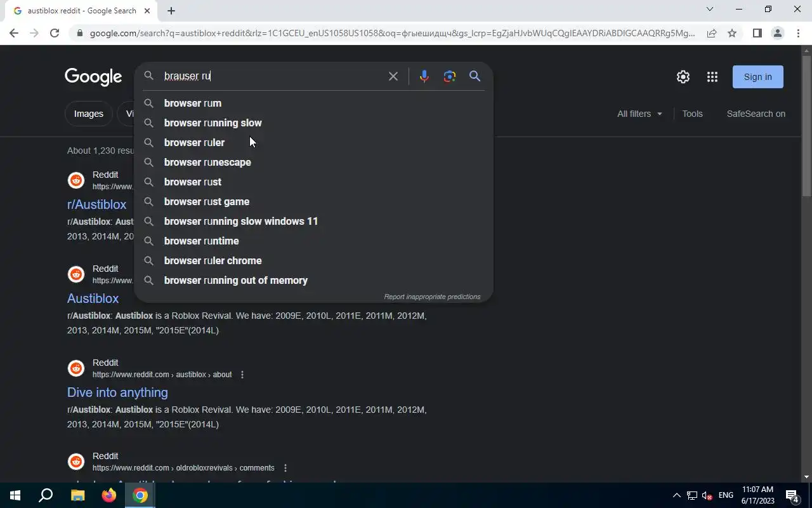Switch ENG input language
Image resolution: width=812 pixels, height=508 pixels.
(x=726, y=495)
